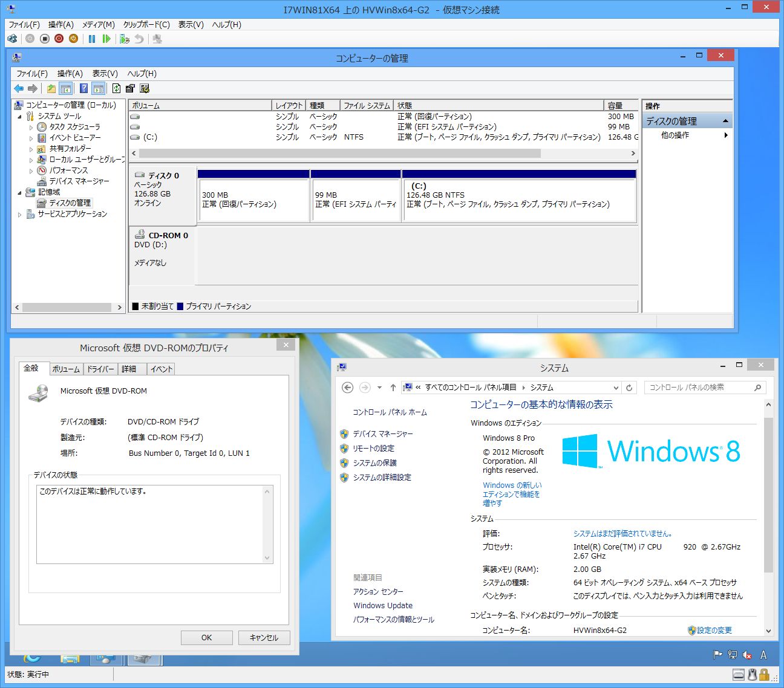Viewport: 784px width, 688px height.
Task: Click the network icon in system tray
Action: [733, 654]
